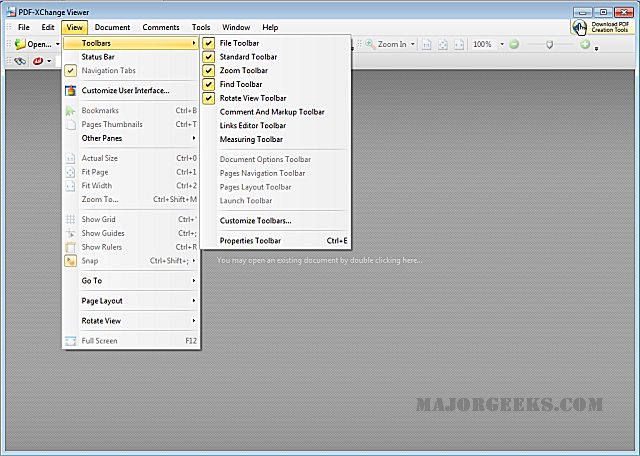Enable Links Editor Toolbar
Screen dimensions: 640x456
tap(276, 126)
